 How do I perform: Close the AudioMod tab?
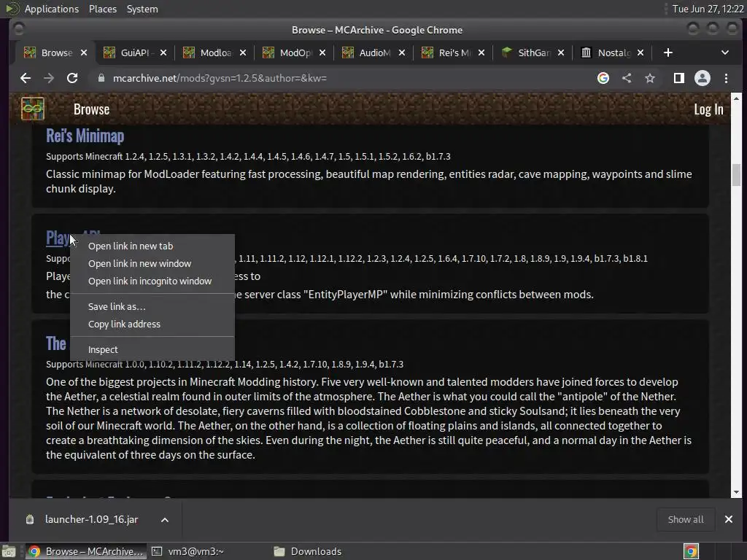coord(402,52)
